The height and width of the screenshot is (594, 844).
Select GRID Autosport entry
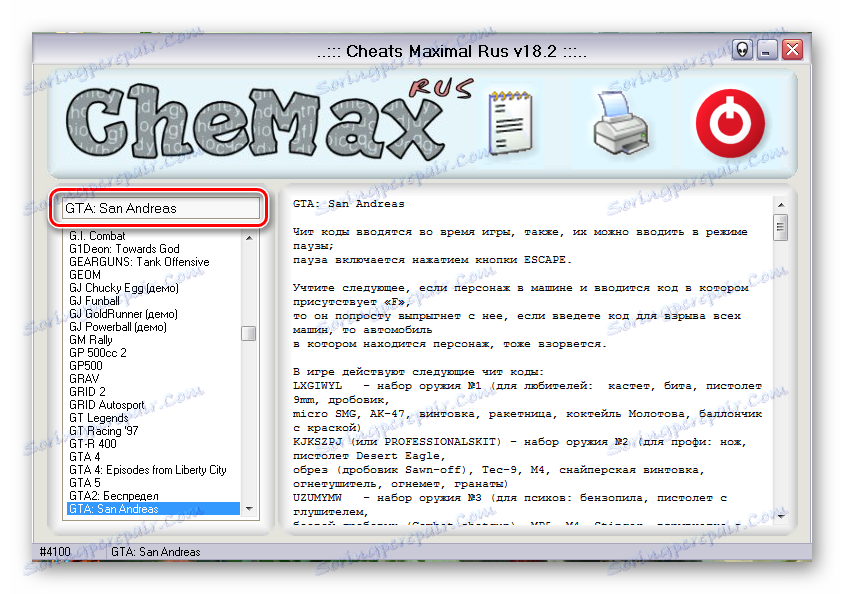[107, 405]
